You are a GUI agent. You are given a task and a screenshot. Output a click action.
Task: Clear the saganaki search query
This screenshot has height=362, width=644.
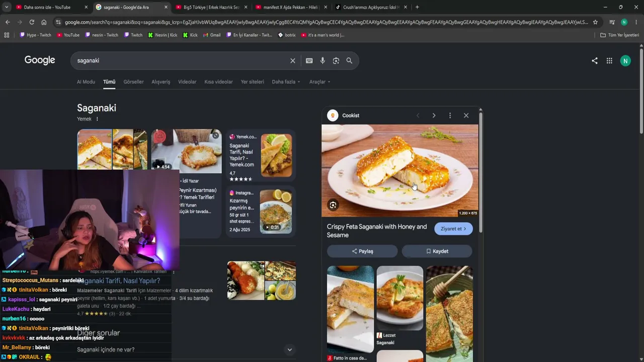(293, 61)
